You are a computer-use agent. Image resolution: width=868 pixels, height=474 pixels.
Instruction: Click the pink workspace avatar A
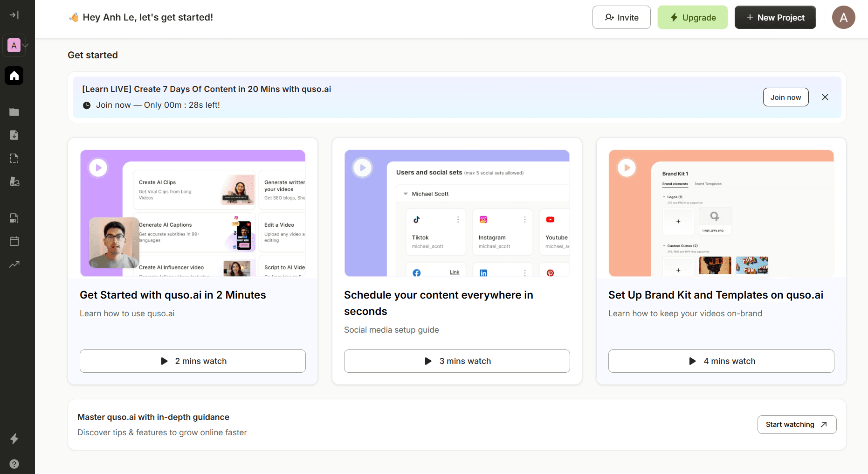pos(14,45)
